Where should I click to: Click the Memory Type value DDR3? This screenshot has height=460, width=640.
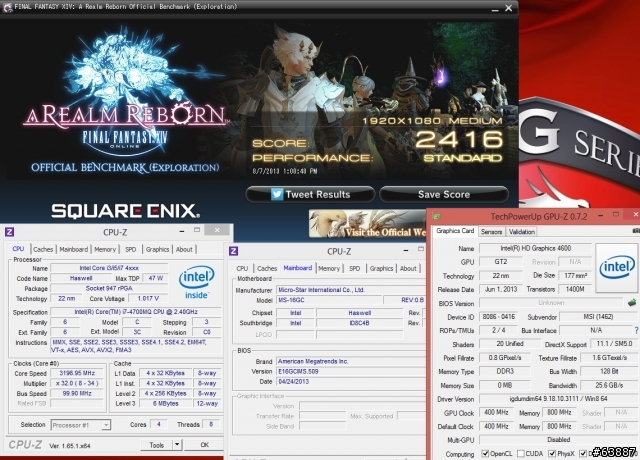pyautogui.click(x=505, y=371)
